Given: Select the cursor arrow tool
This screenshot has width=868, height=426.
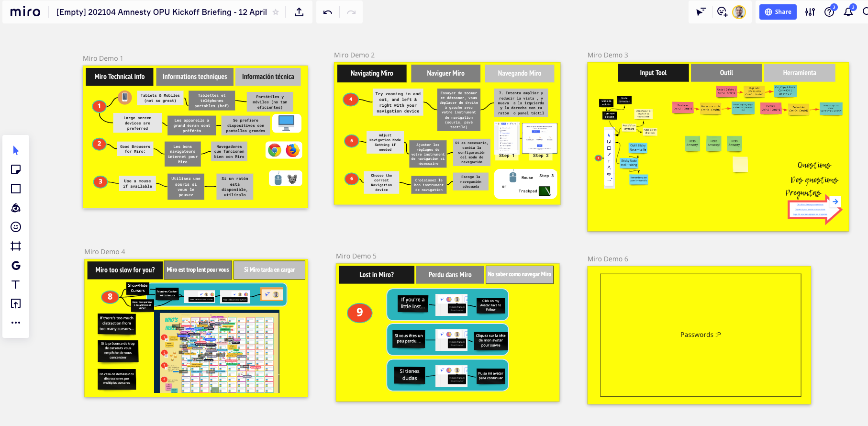Looking at the screenshot, I should (16, 150).
